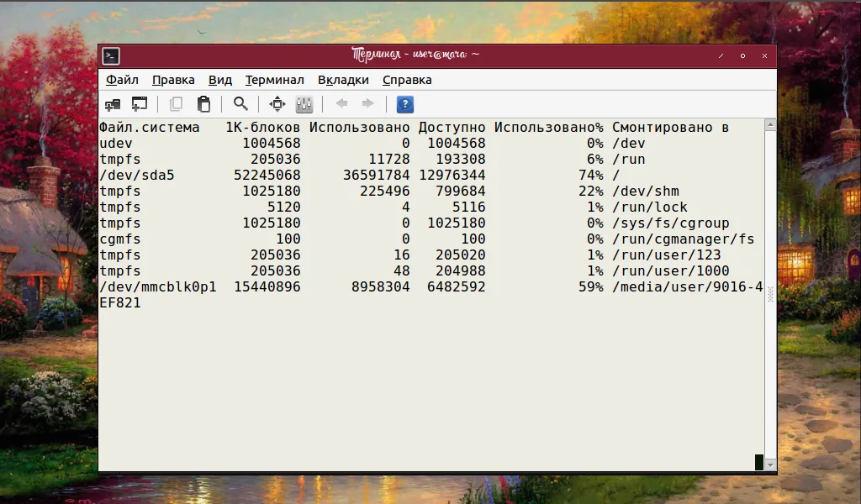Open a new terminal window from toolbar
Screen dimensions: 861x504
click(140, 104)
